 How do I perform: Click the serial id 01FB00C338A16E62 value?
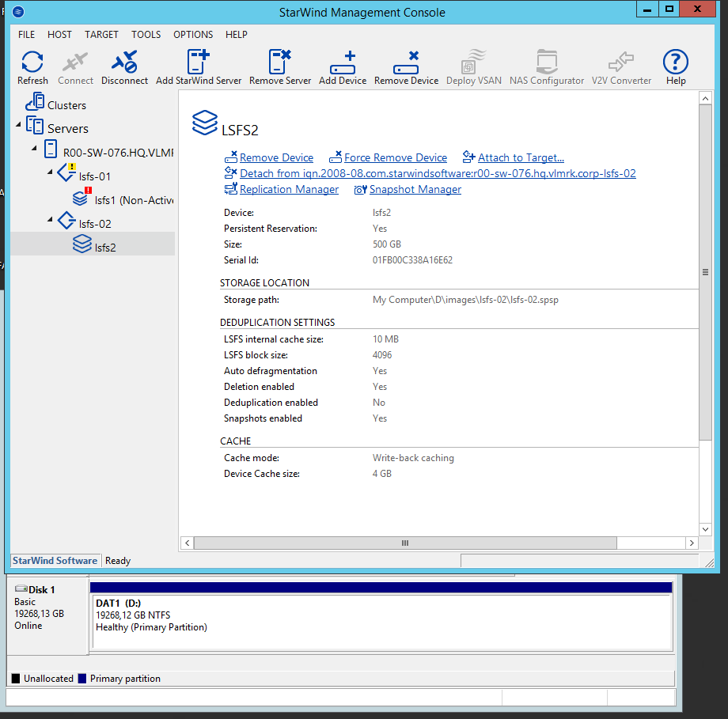coord(412,260)
